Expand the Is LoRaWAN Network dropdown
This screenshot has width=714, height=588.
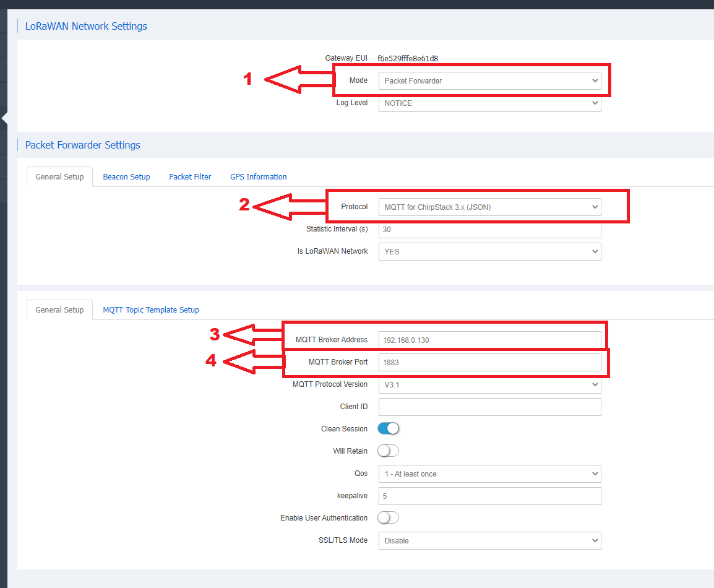489,252
